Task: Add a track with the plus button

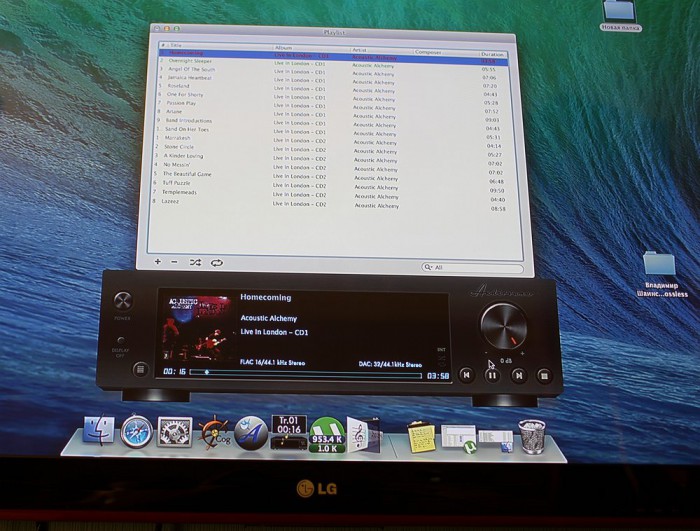Action: [x=158, y=262]
